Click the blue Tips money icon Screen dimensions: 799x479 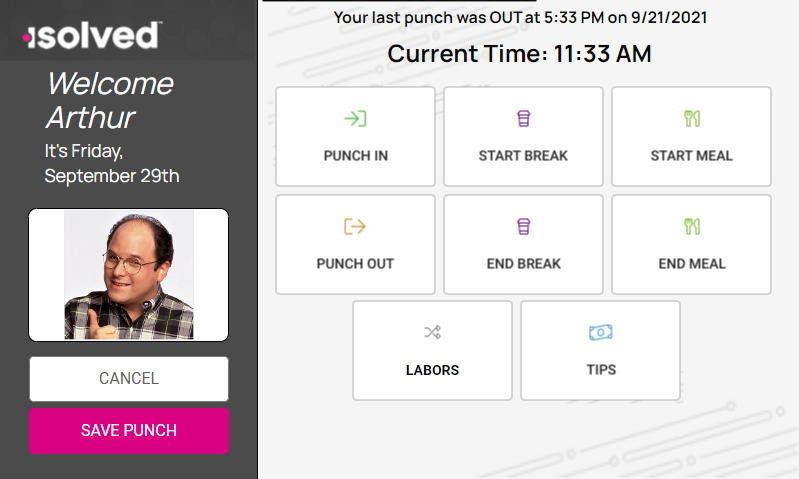[600, 333]
